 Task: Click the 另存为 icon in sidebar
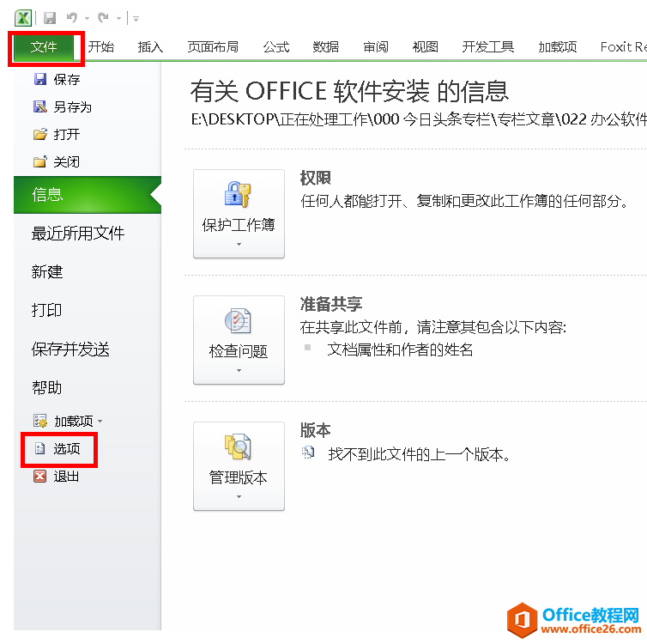40,106
